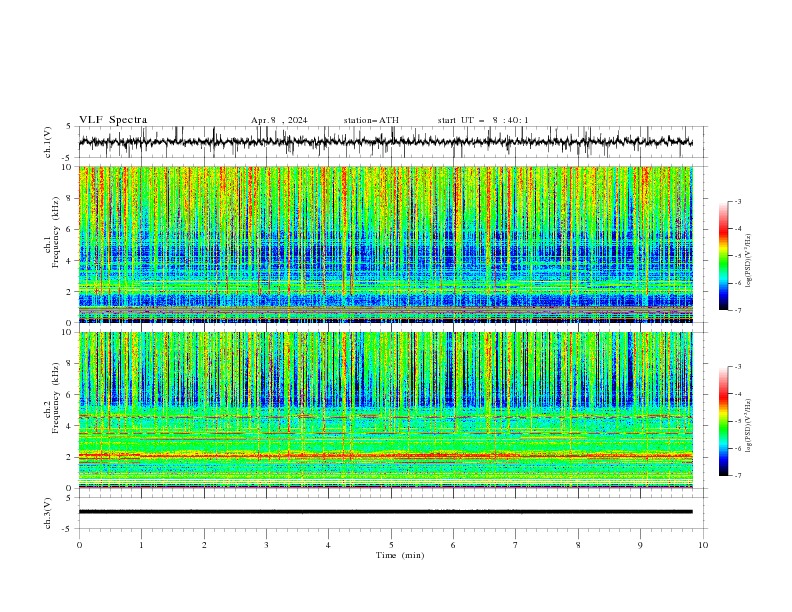Click the upper PSD color scale bar
This screenshot has width=792, height=612.
(x=723, y=255)
